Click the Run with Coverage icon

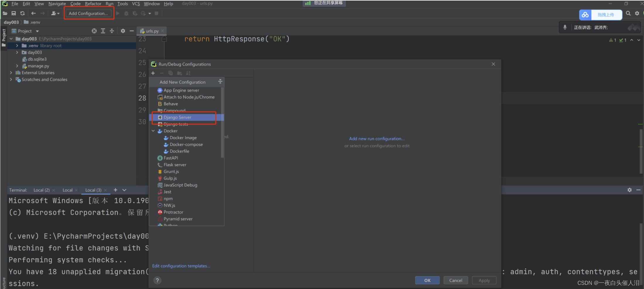point(135,13)
